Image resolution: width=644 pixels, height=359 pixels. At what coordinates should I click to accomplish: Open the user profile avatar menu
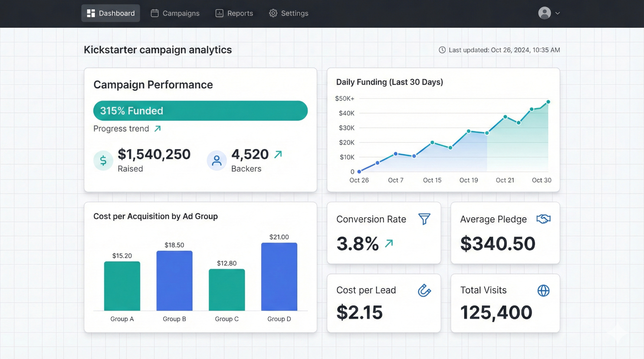pos(544,13)
